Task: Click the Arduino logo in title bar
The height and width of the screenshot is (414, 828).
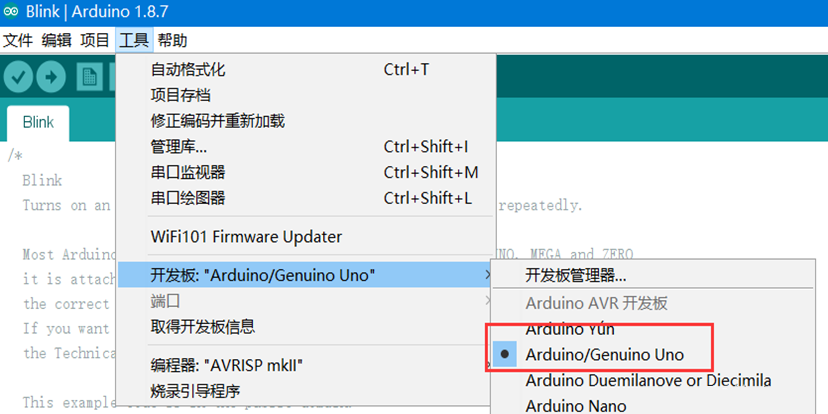Action: click(x=13, y=13)
